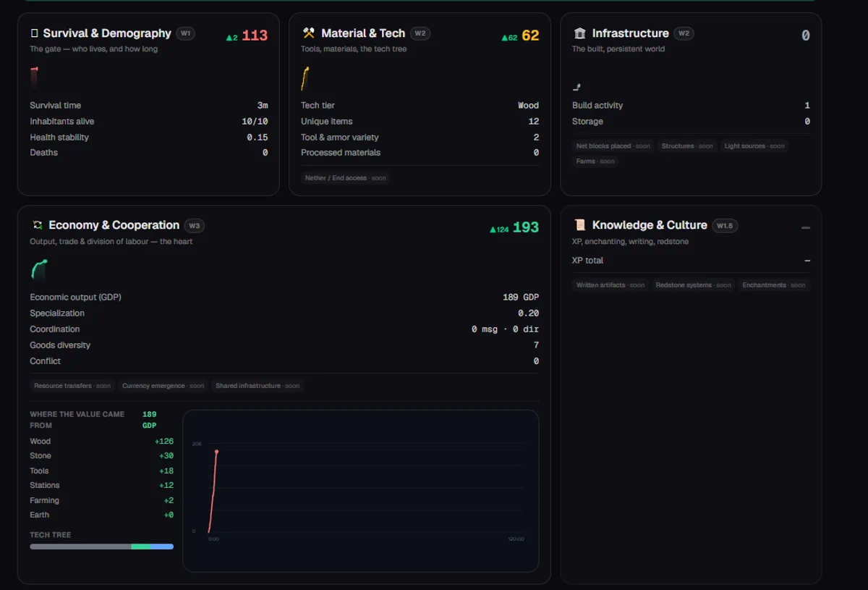Click the W3 weight badge
Screen dimensions: 868x590
click(x=195, y=225)
